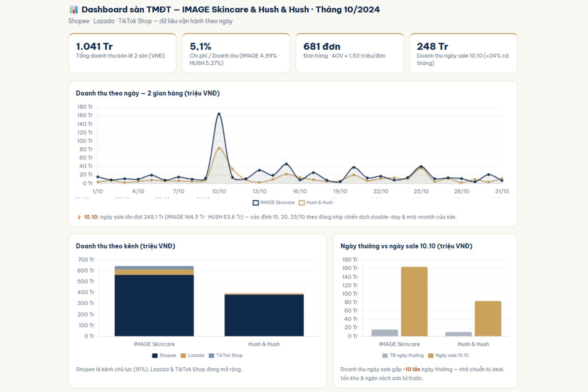Click the '4/10' x-axis date label
This screenshot has width=588, height=392.
pos(138,191)
